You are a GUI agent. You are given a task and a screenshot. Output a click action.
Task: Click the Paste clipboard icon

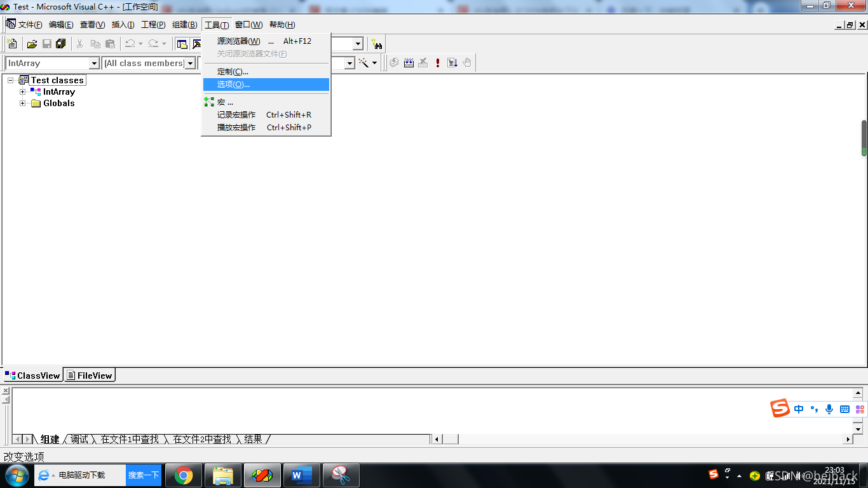[110, 44]
